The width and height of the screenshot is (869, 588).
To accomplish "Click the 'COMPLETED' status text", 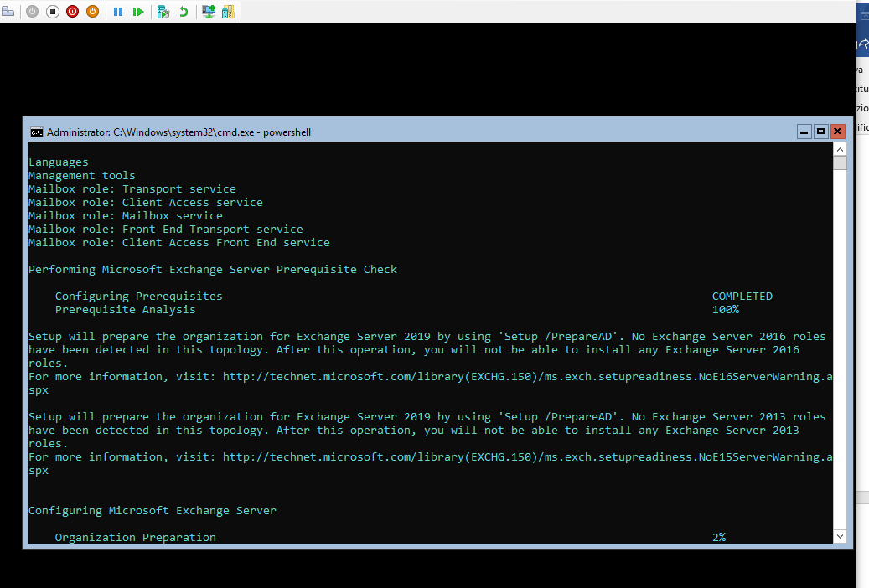I will click(742, 296).
